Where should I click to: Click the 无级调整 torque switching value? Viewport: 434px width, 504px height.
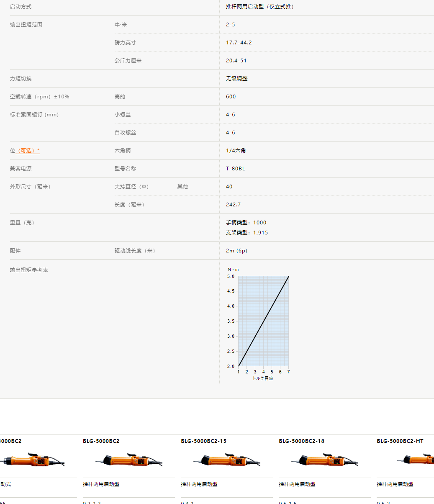236,79
